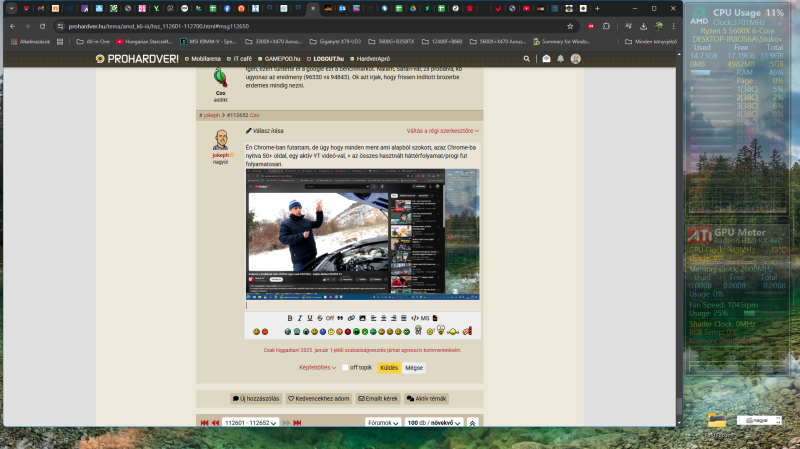Apply underline formatting in the reply editor

point(310,318)
